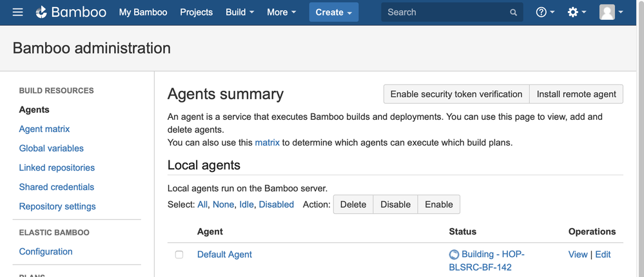644x277 pixels.
Task: Select None agents link
Action: 224,204
